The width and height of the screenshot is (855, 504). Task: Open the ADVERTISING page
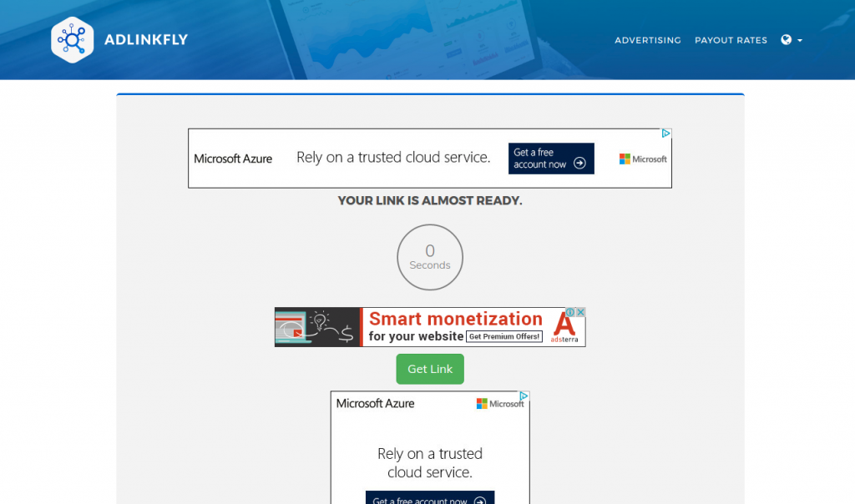648,40
